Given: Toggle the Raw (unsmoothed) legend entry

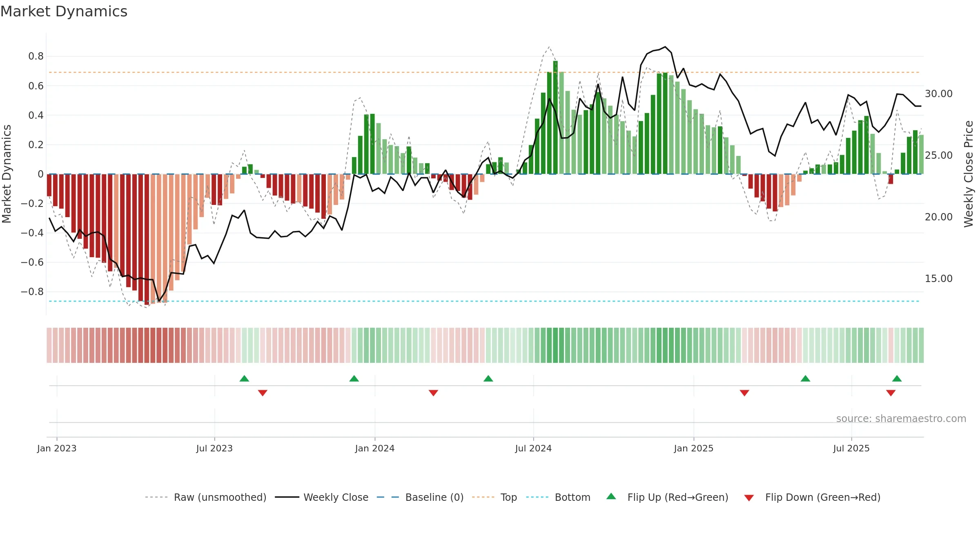Looking at the screenshot, I should pos(206,497).
